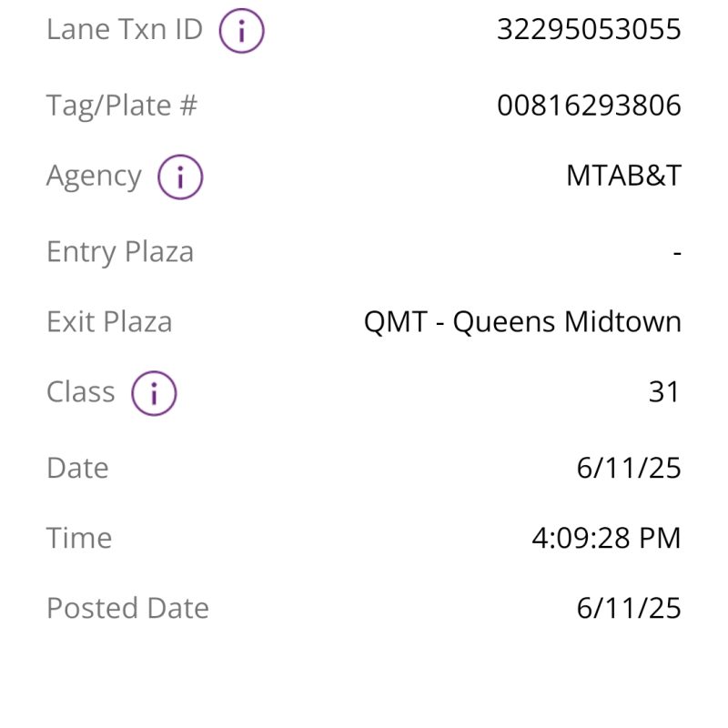Select the Lane Txn ID number 32295053055
Viewport: 728px width, 728px height.
click(x=589, y=29)
